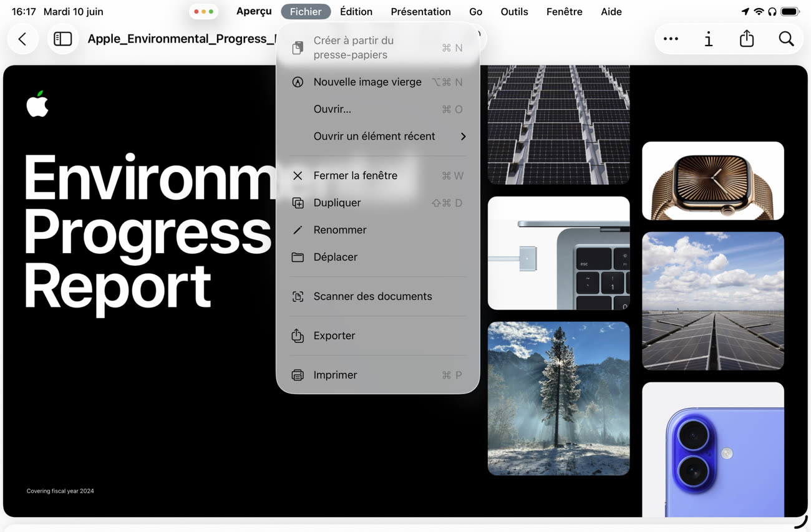
Task: Click the Apple_Environmental_Progress document title
Action: point(181,39)
